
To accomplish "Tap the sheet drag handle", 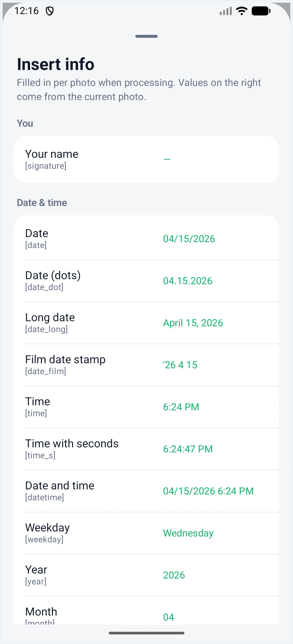I will (x=146, y=36).
